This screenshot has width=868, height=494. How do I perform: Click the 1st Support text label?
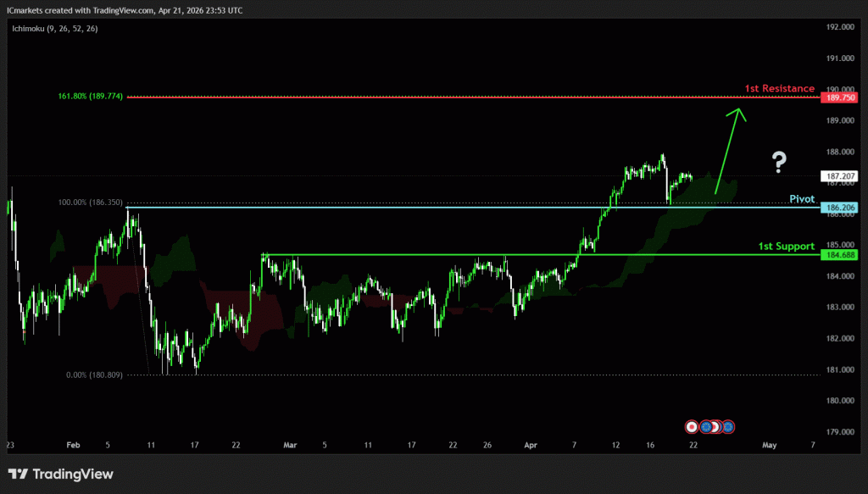coord(786,246)
